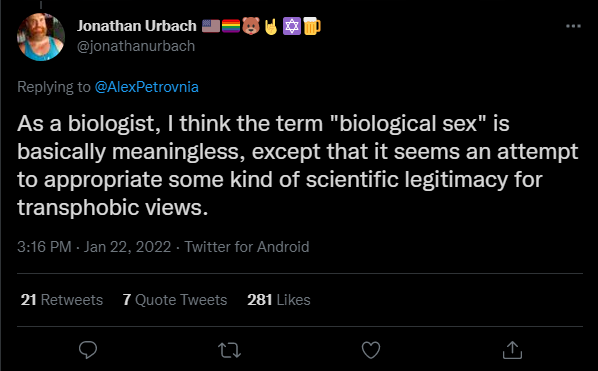
Task: Click the beer mug emoji in name
Action: [312, 26]
